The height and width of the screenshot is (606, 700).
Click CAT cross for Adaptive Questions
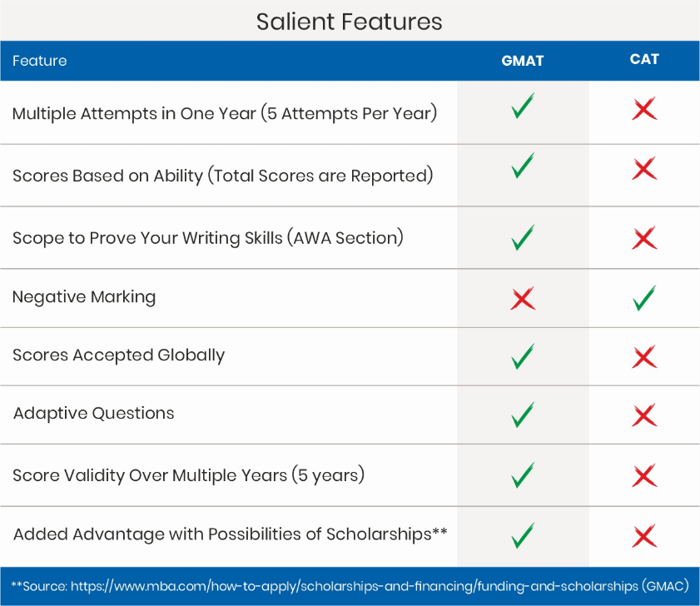tap(644, 415)
